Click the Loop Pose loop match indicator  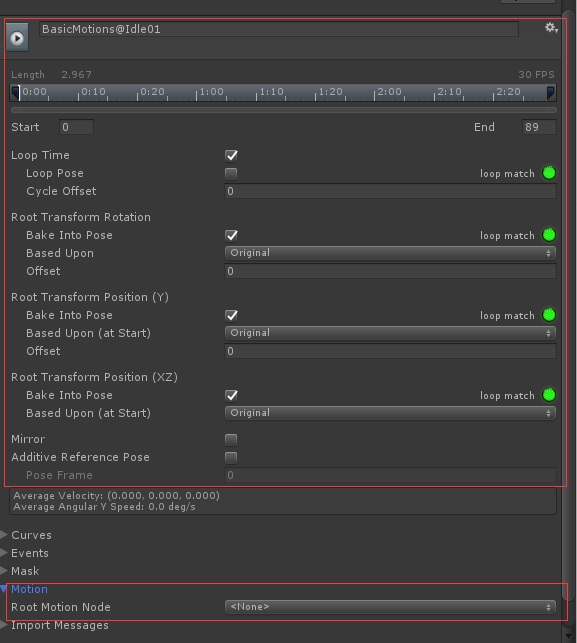click(549, 173)
